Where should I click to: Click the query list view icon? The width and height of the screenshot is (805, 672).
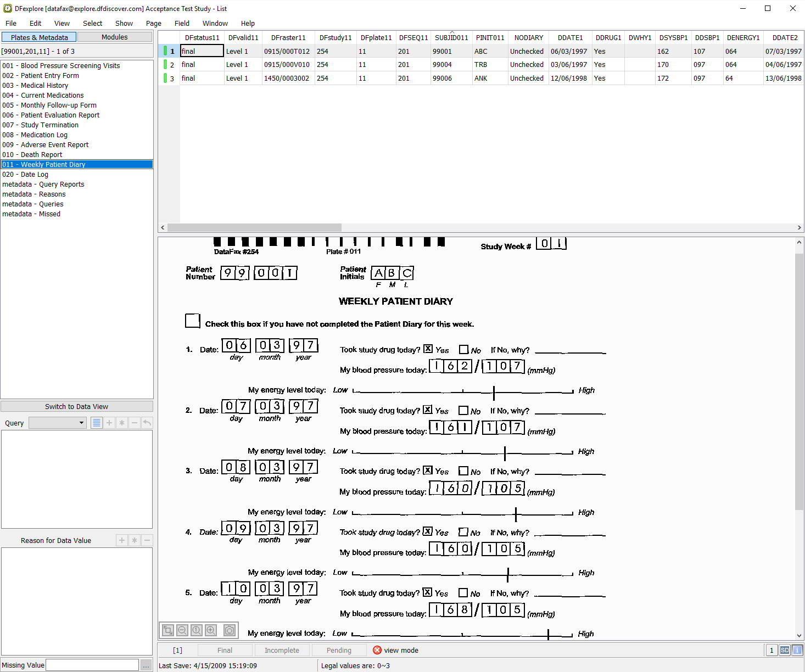pyautogui.click(x=97, y=423)
